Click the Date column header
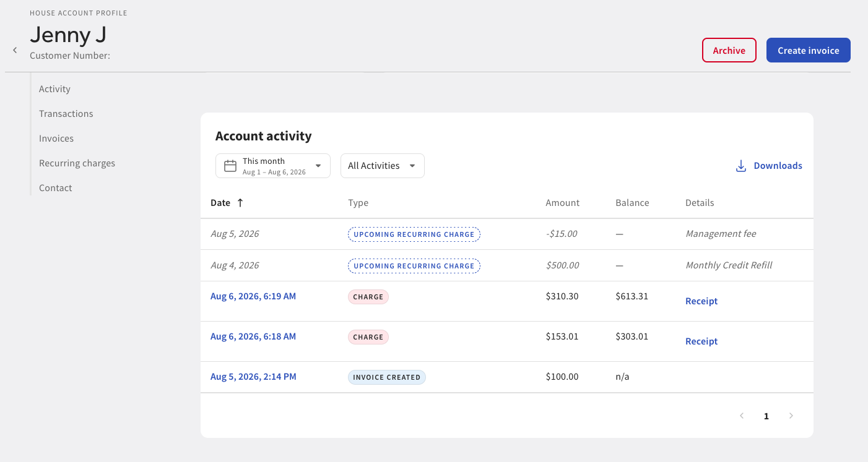The height and width of the screenshot is (462, 868). (x=220, y=203)
